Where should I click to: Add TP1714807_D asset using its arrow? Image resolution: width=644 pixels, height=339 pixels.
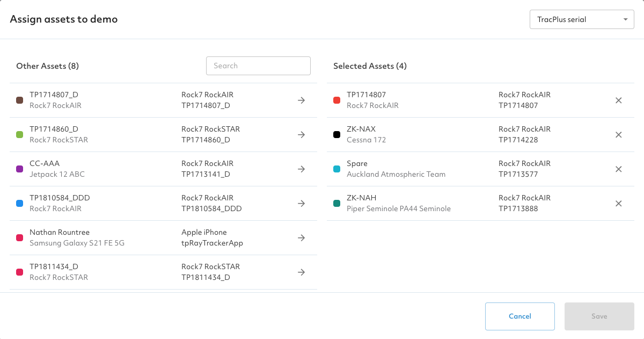pyautogui.click(x=302, y=100)
